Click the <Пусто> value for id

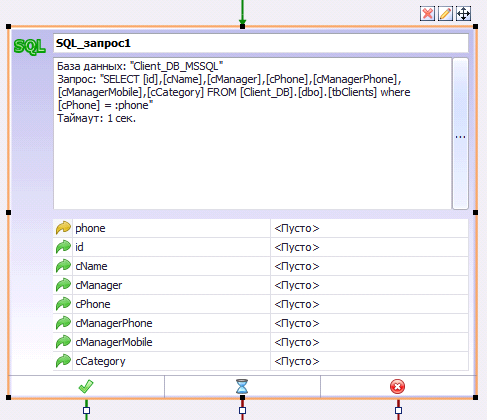tap(370, 247)
